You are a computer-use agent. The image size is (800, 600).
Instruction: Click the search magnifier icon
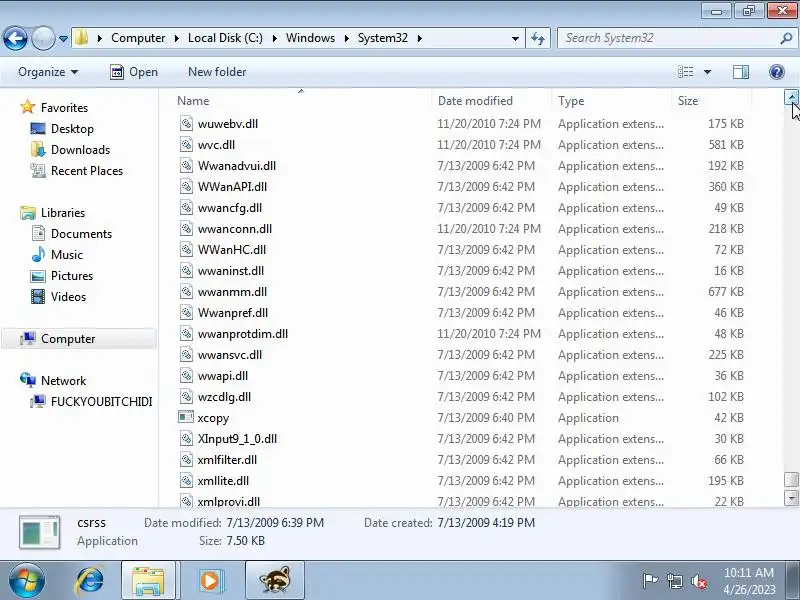786,38
